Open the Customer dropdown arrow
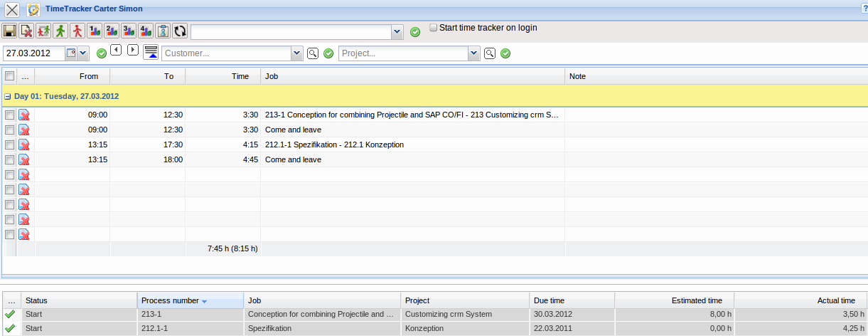The image size is (868, 336). (x=297, y=53)
